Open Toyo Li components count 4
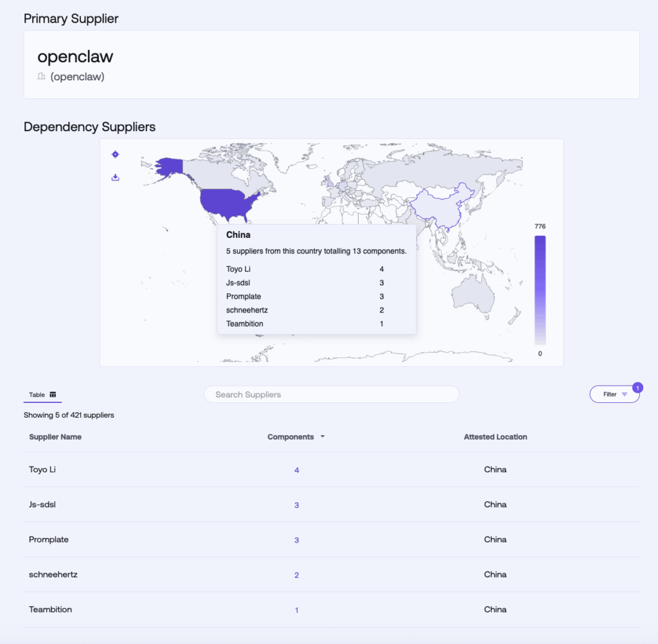The image size is (658, 644). tap(297, 470)
